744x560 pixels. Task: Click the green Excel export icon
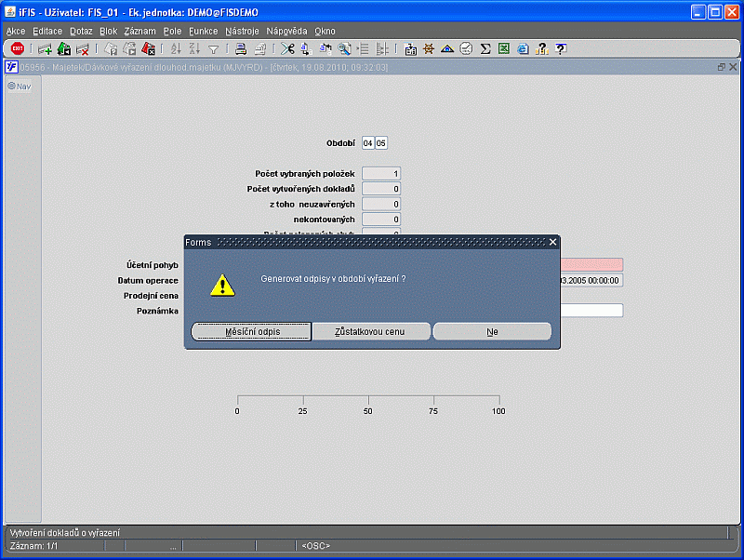(x=503, y=49)
